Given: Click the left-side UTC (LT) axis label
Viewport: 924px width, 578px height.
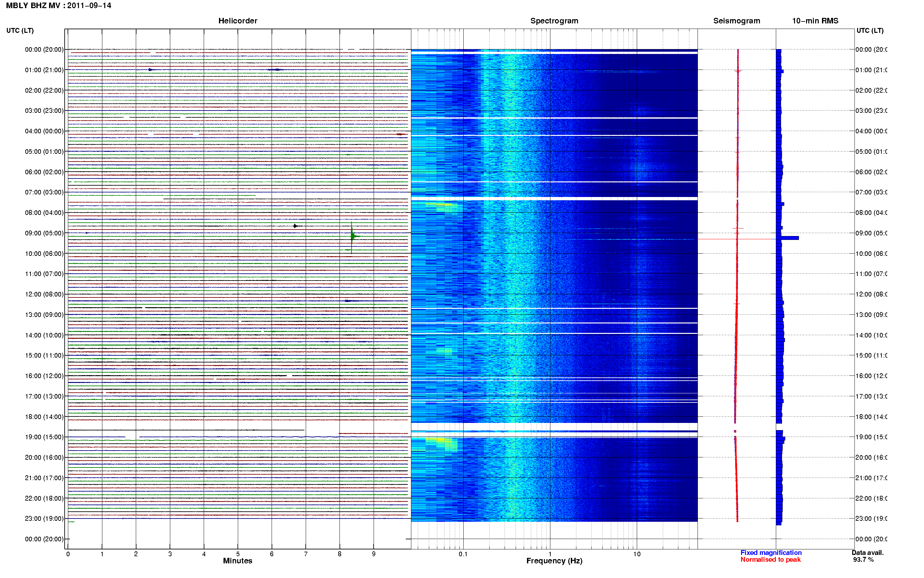Looking at the screenshot, I should (20, 31).
